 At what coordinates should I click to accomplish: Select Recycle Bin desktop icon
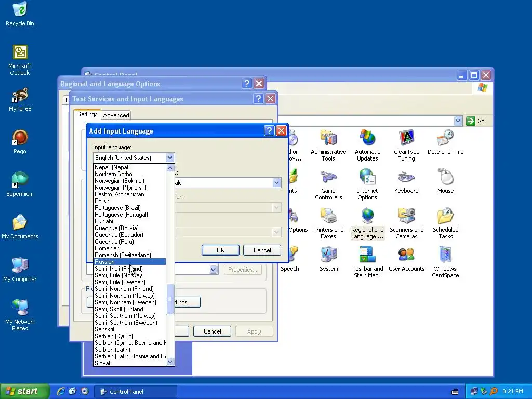(20, 14)
